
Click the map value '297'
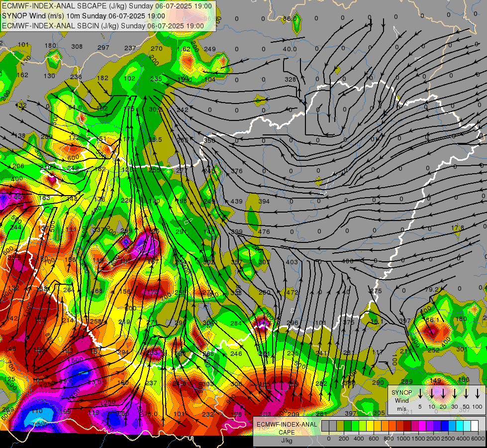tap(103, 48)
